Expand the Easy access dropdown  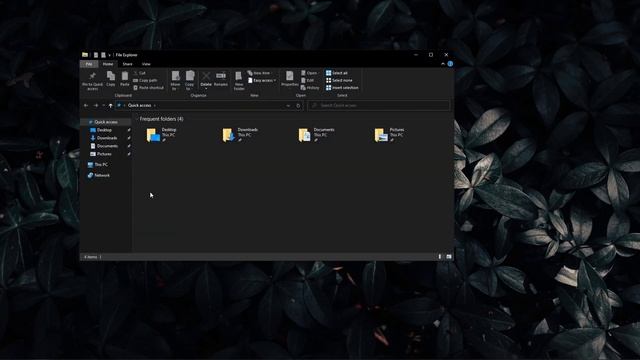[x=262, y=80]
